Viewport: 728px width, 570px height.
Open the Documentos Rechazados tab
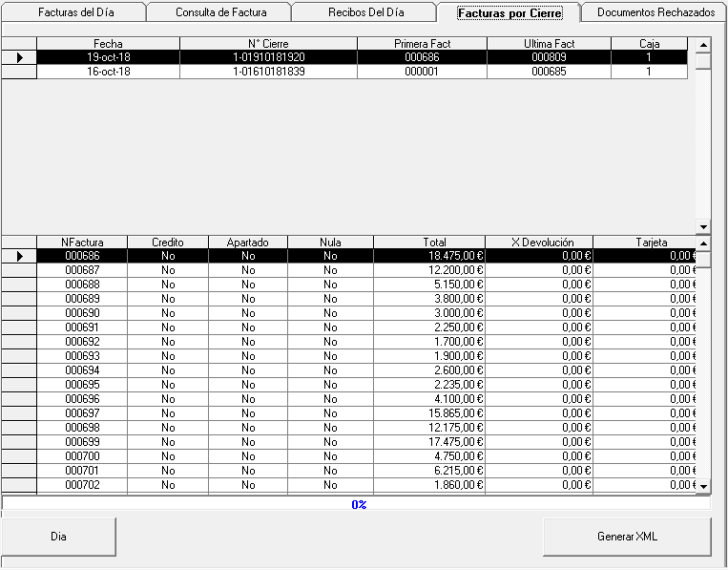[x=655, y=13]
